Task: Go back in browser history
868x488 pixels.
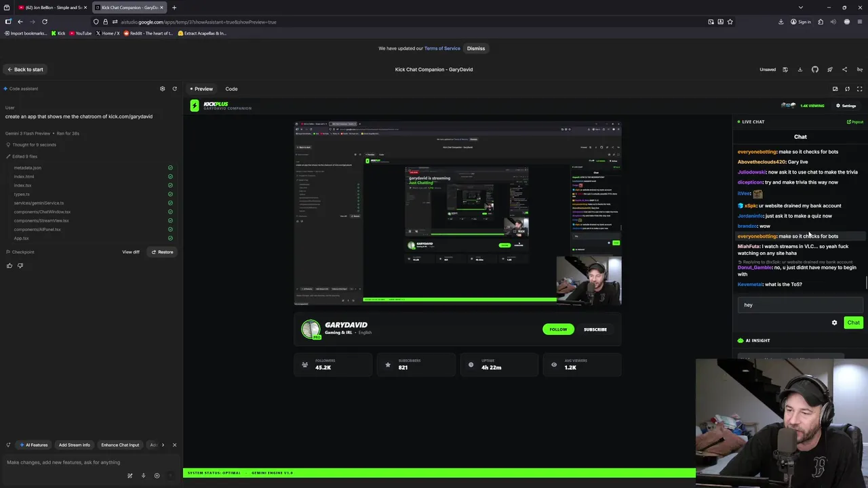Action: 20,22
